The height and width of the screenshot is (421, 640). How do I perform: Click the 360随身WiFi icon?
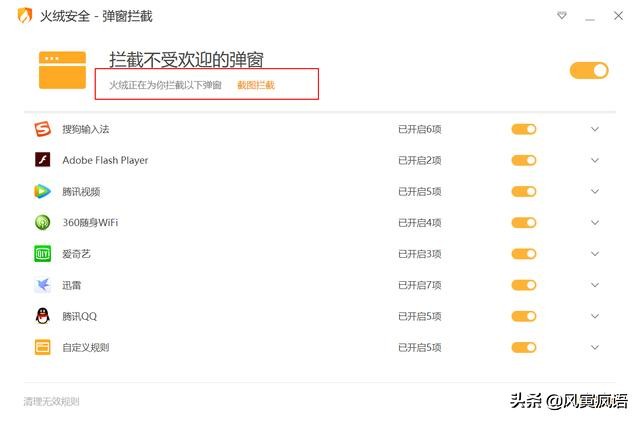point(42,223)
